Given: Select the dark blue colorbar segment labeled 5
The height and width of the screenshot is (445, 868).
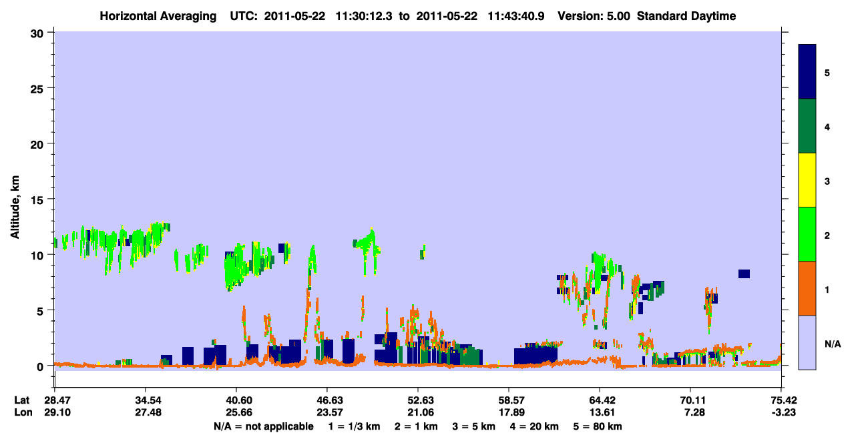Looking at the screenshot, I should tap(807, 71).
